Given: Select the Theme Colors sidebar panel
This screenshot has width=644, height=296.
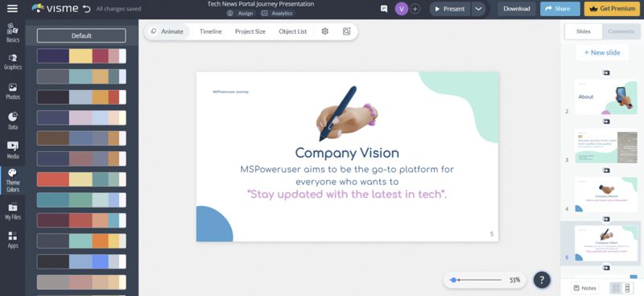Looking at the screenshot, I should click(13, 180).
